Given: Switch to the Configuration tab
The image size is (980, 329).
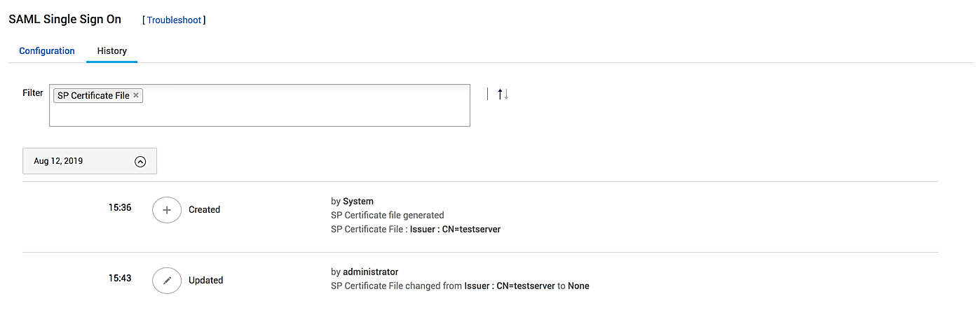Looking at the screenshot, I should coord(47,51).
